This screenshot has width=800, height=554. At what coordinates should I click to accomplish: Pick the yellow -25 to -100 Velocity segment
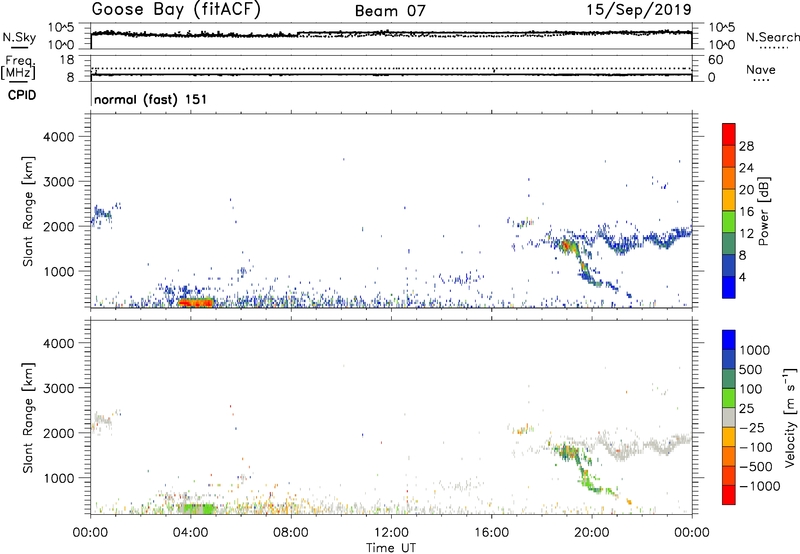(x=729, y=437)
